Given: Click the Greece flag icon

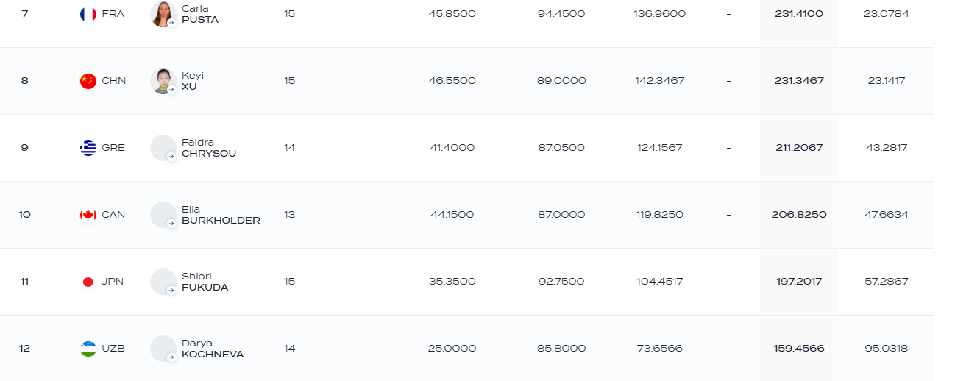Looking at the screenshot, I should pos(88,148).
